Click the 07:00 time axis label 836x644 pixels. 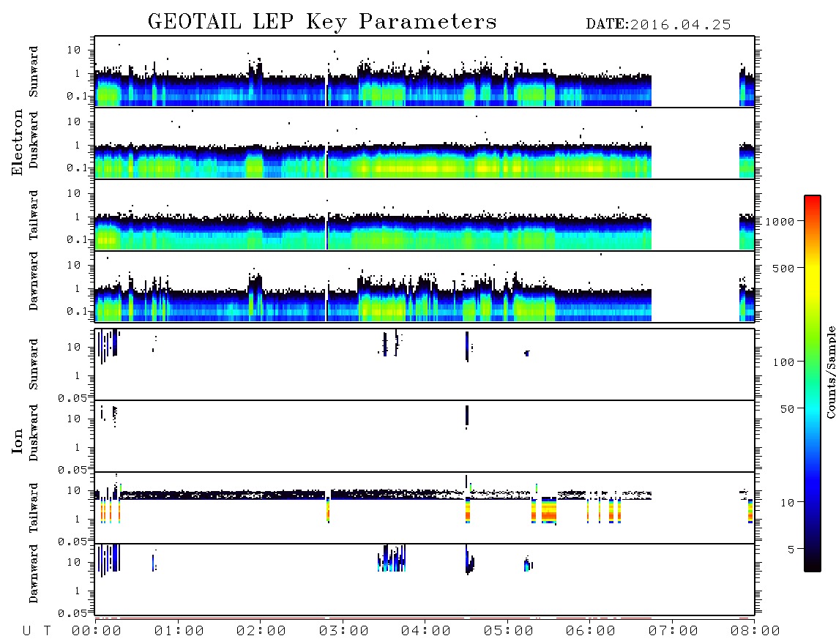click(673, 632)
